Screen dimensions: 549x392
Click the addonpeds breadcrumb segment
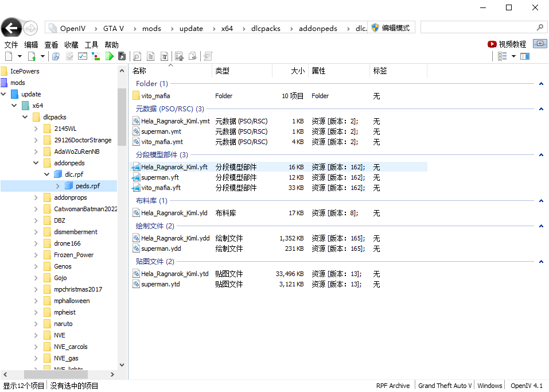tap(318, 28)
